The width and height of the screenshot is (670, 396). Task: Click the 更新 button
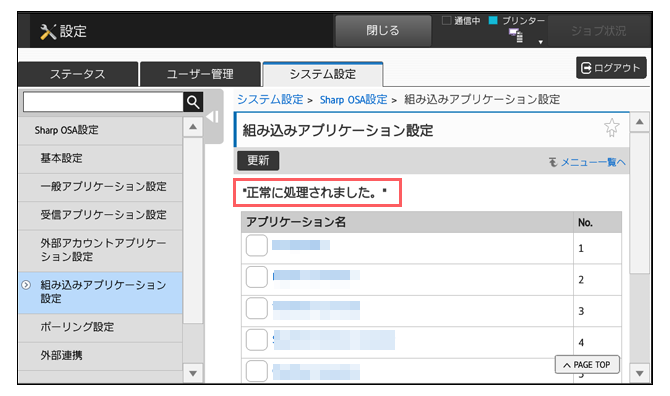click(x=258, y=161)
